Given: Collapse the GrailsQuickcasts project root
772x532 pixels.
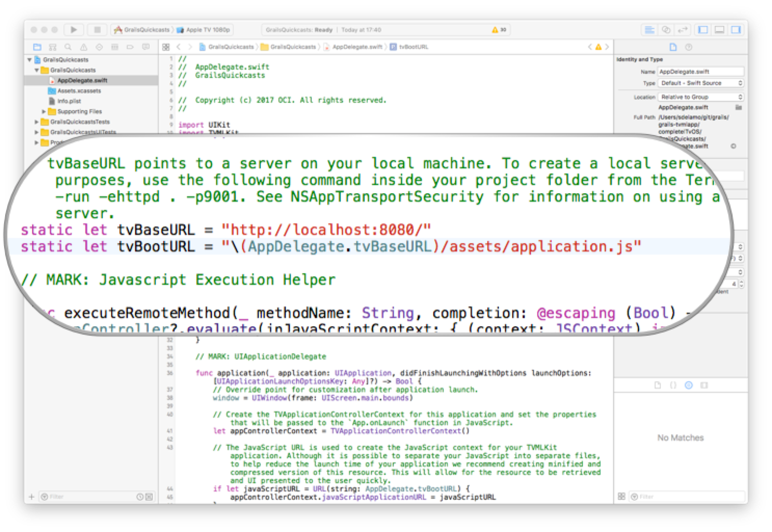Looking at the screenshot, I should pyautogui.click(x=30, y=60).
